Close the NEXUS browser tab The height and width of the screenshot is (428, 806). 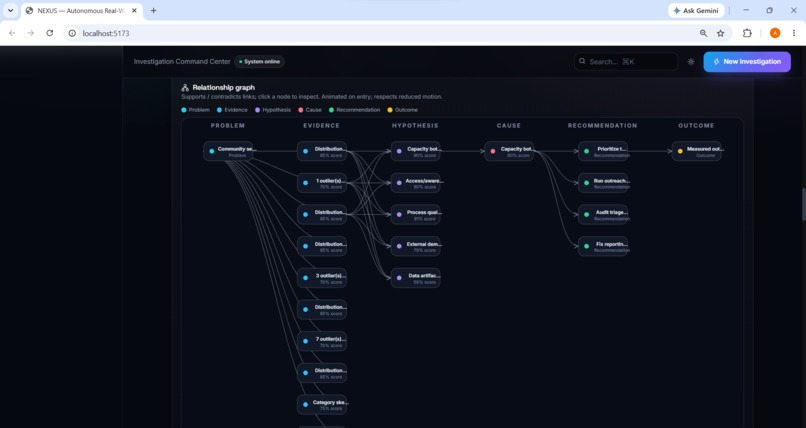[x=134, y=10]
